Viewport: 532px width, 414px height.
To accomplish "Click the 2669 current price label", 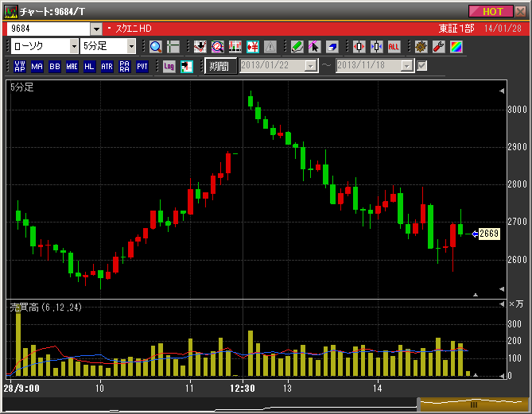I will pyautogui.click(x=489, y=234).
